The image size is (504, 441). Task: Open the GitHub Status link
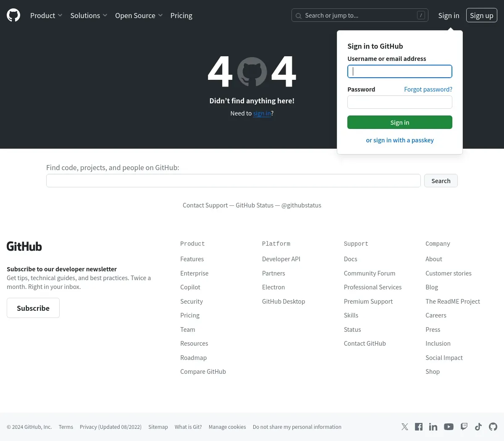coord(255,205)
